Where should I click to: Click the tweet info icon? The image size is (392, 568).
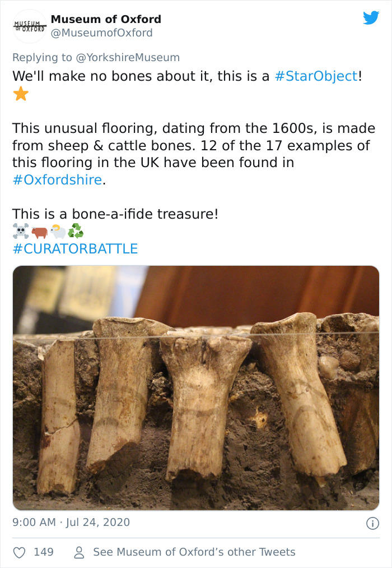coord(371,523)
